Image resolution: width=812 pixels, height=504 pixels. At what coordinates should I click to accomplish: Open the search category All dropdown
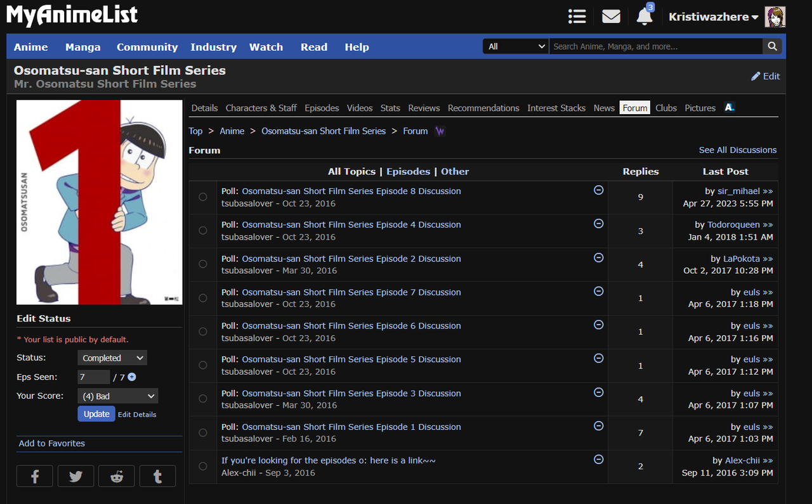516,46
